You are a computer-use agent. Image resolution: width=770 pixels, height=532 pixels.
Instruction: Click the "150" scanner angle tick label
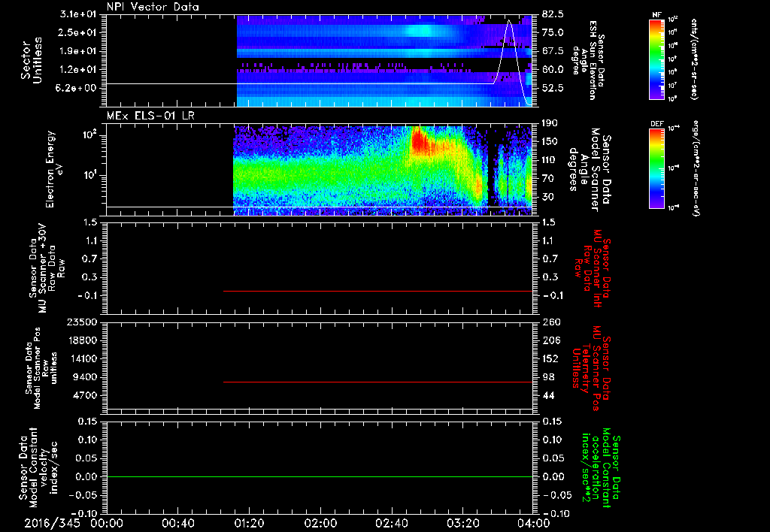[550, 141]
